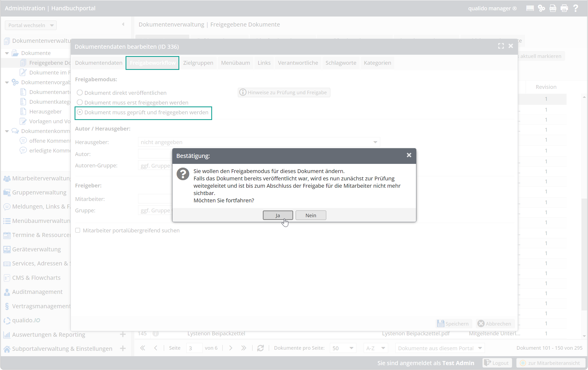Switch to the Schlagworte tab
Image resolution: width=588 pixels, height=370 pixels.
[x=341, y=63]
